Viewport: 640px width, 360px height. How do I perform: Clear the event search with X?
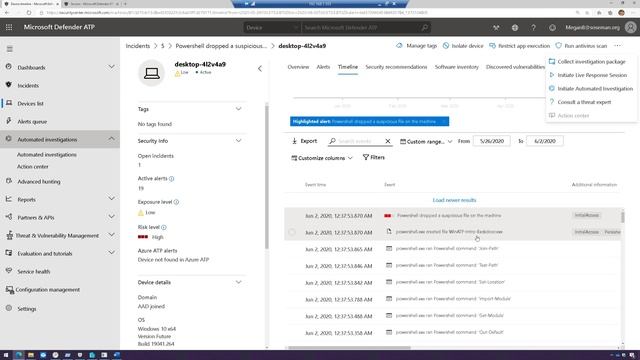388,141
